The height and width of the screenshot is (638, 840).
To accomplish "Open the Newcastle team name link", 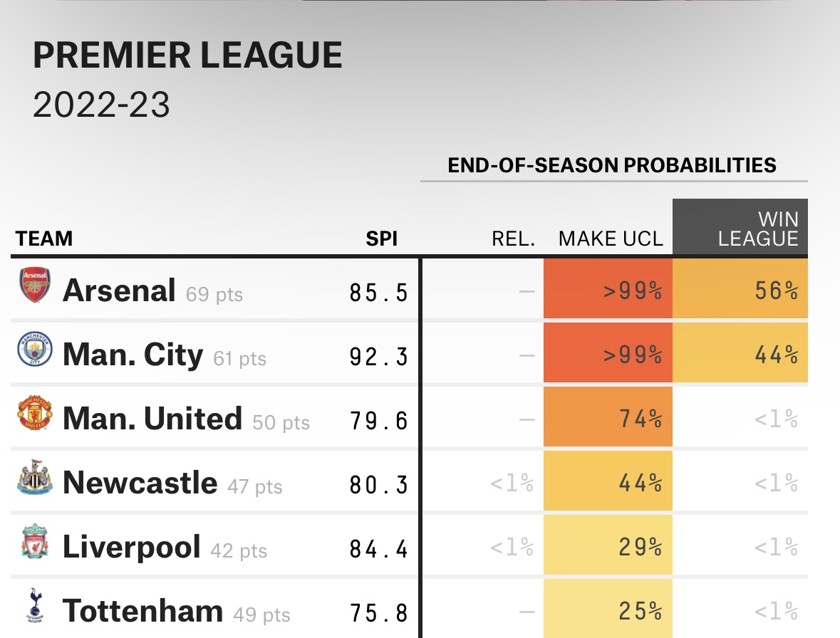I will coord(140,483).
